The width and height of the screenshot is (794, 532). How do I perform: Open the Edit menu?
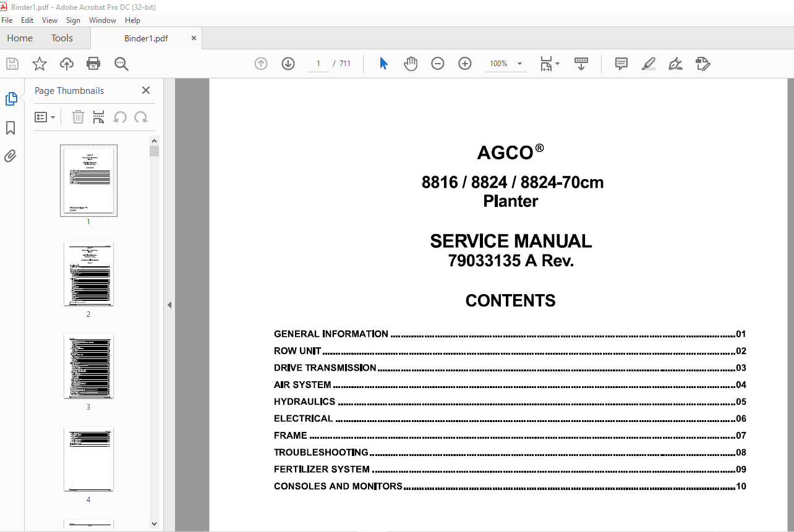click(27, 20)
